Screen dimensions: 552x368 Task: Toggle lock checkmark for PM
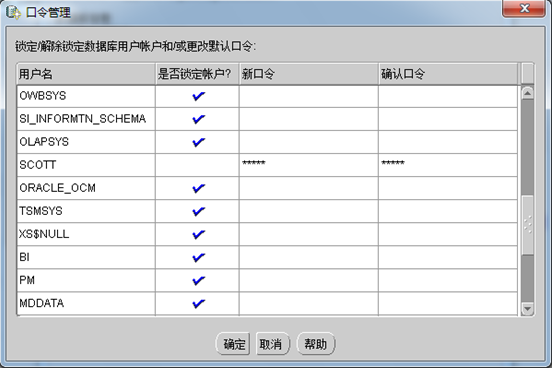pos(199,280)
